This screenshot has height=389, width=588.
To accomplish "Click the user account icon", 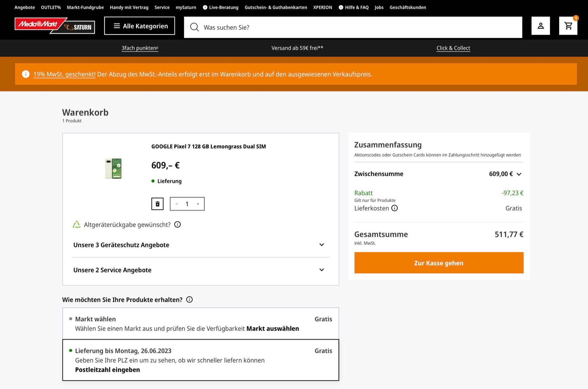I will click(540, 26).
